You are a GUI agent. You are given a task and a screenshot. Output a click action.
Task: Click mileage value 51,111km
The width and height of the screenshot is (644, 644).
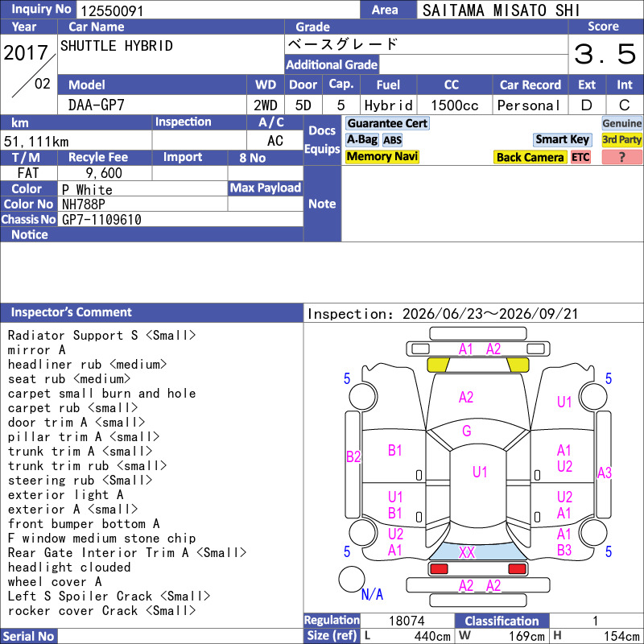pyautogui.click(x=36, y=142)
